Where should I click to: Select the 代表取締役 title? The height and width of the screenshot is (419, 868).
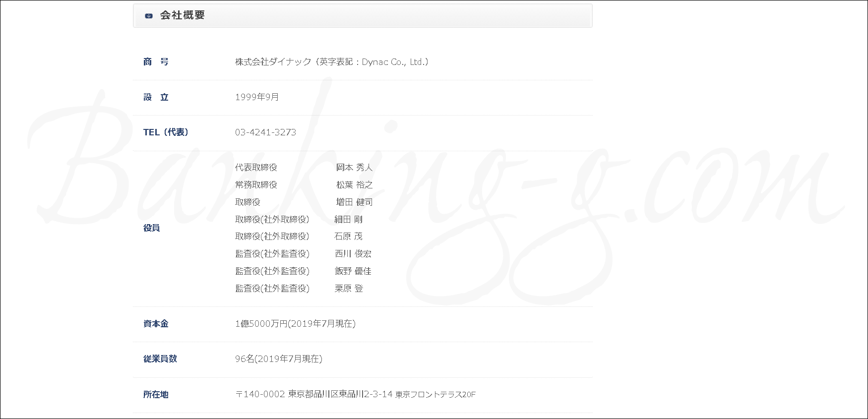click(x=256, y=168)
